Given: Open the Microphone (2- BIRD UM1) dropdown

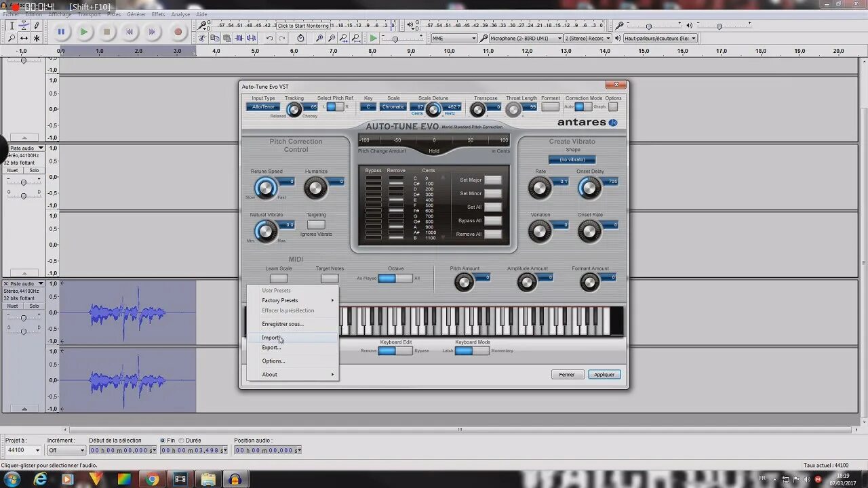Looking at the screenshot, I should pyautogui.click(x=526, y=39).
